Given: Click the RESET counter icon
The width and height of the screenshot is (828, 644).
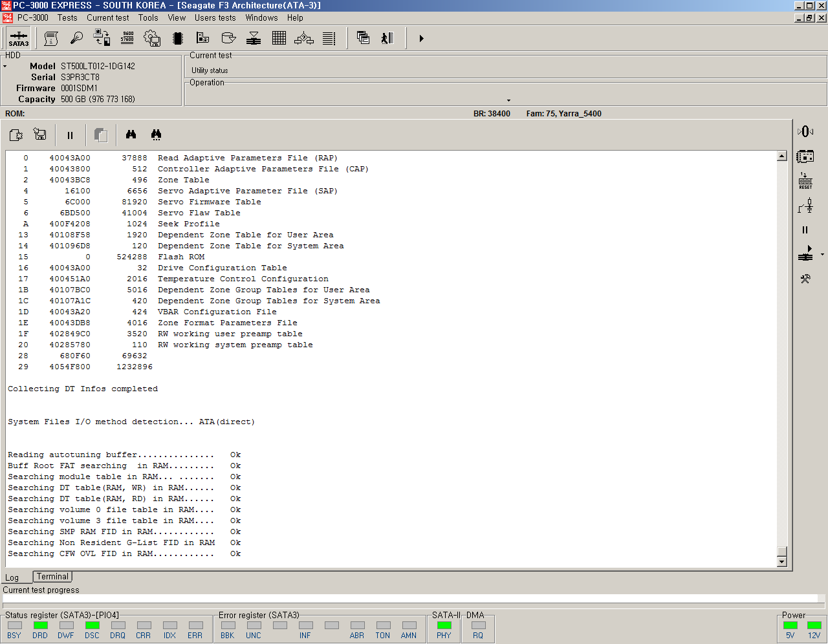Looking at the screenshot, I should click(x=805, y=181).
